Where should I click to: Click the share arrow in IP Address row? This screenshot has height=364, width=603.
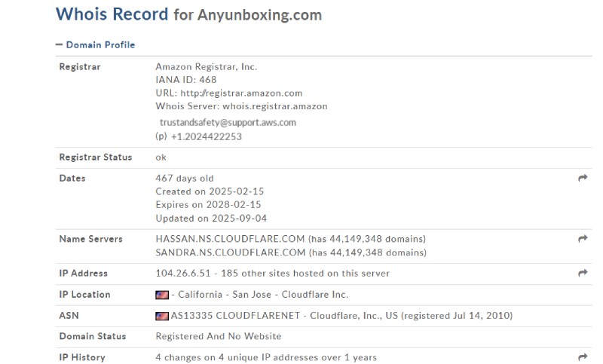583,273
